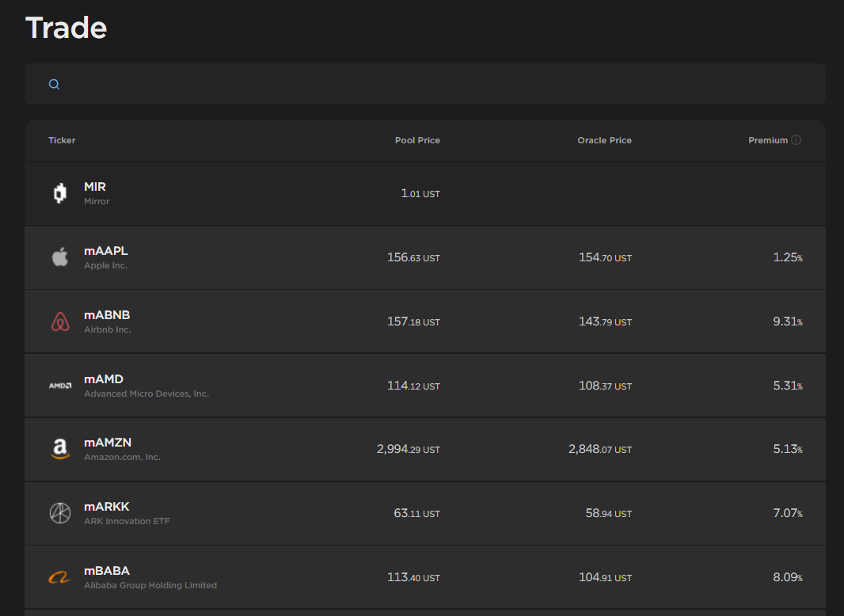Focus the asset search input field
The height and width of the screenshot is (616, 844).
pos(435,85)
